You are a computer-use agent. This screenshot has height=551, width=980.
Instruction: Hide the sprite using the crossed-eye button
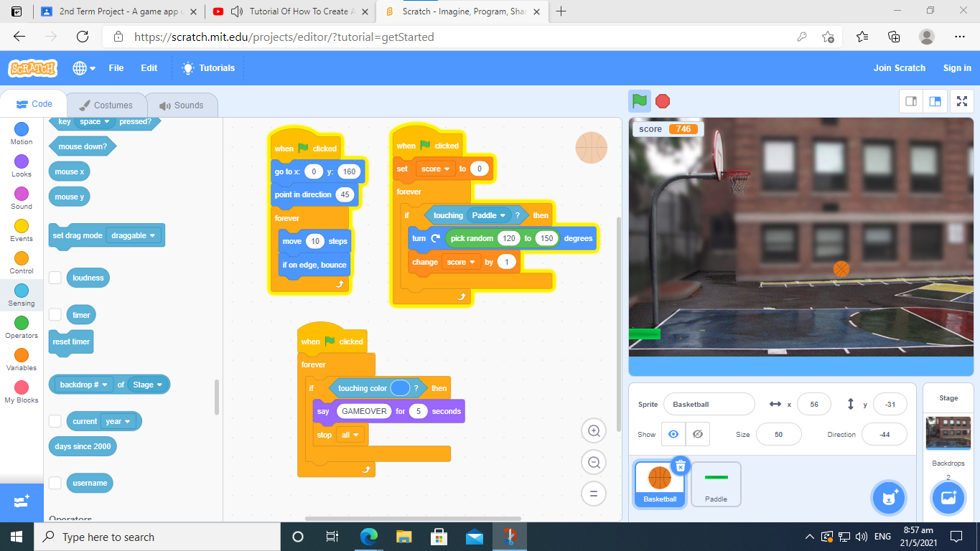tap(697, 435)
